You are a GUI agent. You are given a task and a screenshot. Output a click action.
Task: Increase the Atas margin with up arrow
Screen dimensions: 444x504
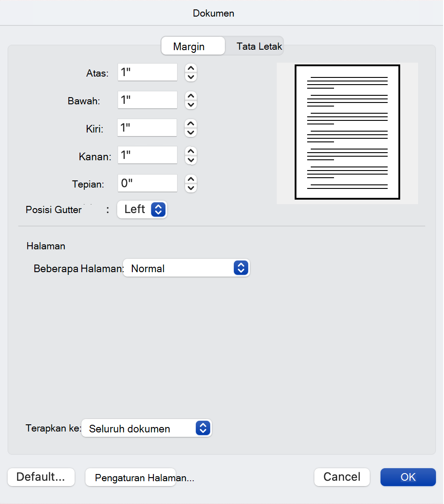click(190, 68)
